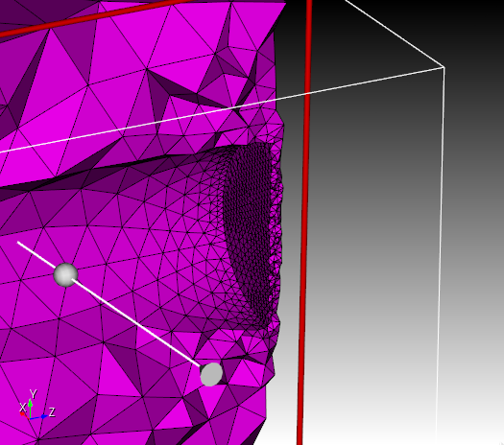Click the upper-left tip of the line widget
Viewport: 504px width, 445px height.
[x=18, y=242]
